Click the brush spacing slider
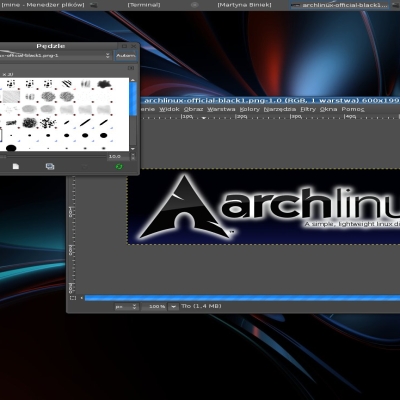 53,157
